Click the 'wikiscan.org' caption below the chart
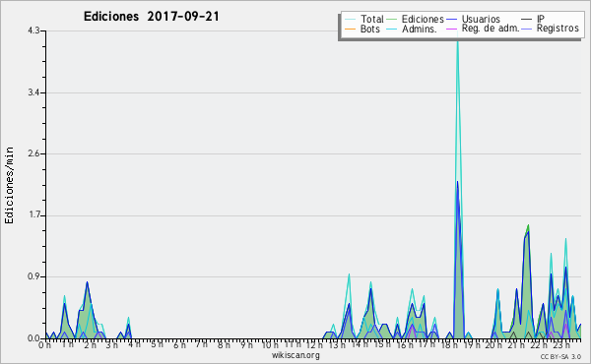This screenshot has height=364, width=591. point(295,355)
